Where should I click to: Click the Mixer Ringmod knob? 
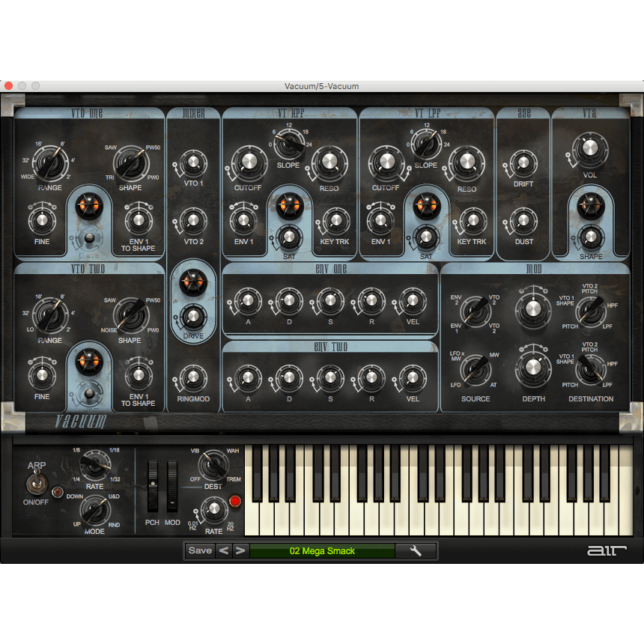point(193,378)
